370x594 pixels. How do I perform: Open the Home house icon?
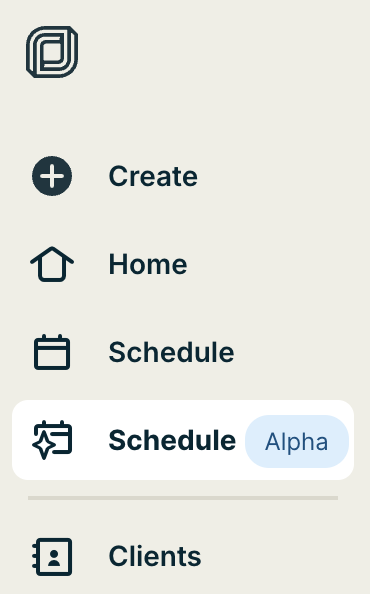[x=52, y=264]
